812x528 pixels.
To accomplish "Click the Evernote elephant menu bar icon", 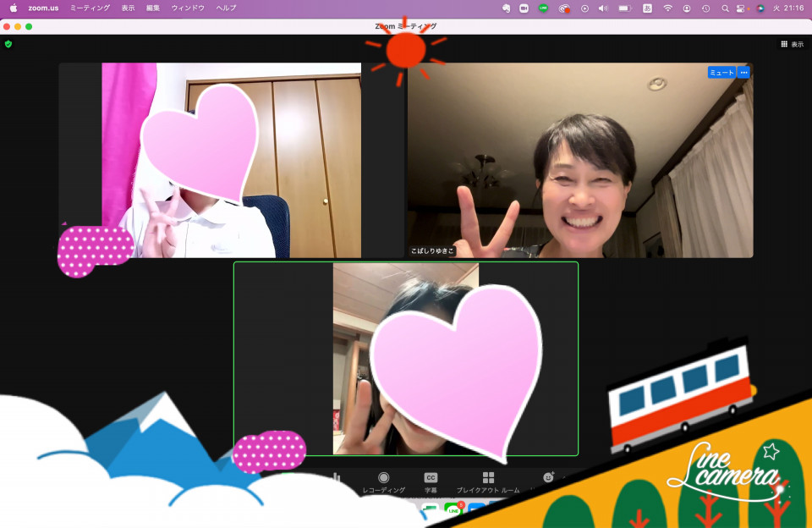I will (x=506, y=8).
